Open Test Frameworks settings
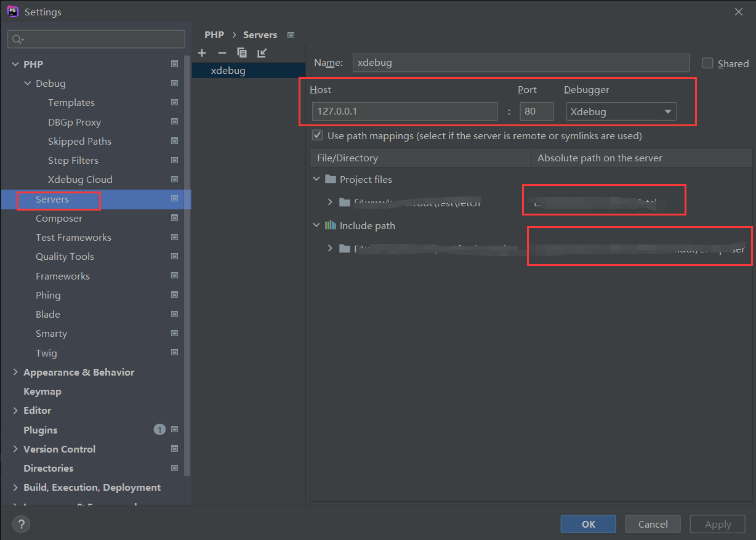This screenshot has width=756, height=540. tap(73, 237)
